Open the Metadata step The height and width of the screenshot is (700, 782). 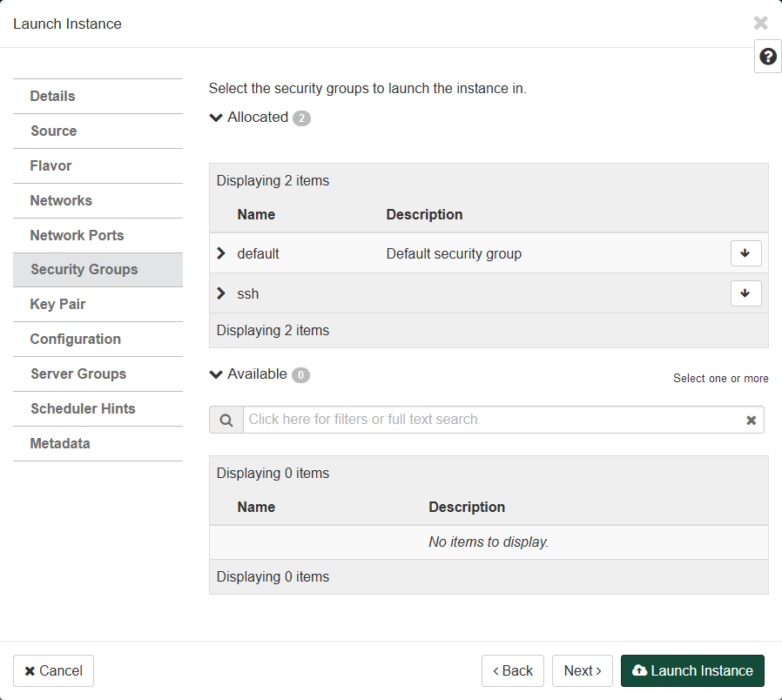[x=60, y=443]
